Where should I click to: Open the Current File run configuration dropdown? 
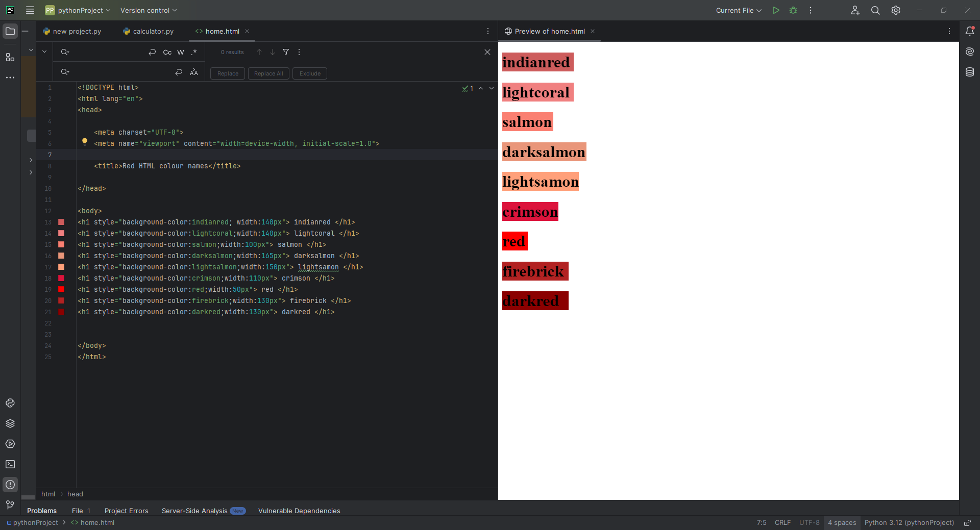point(739,10)
